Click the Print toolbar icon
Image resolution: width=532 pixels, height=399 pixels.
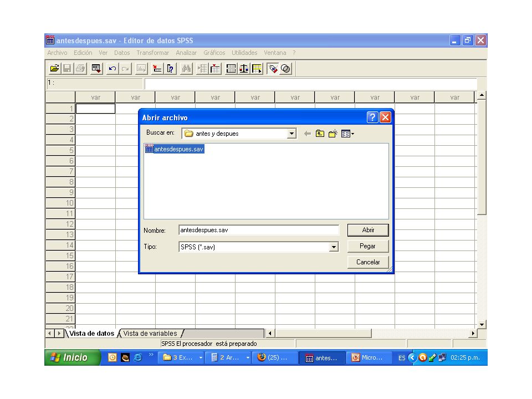[x=80, y=69]
